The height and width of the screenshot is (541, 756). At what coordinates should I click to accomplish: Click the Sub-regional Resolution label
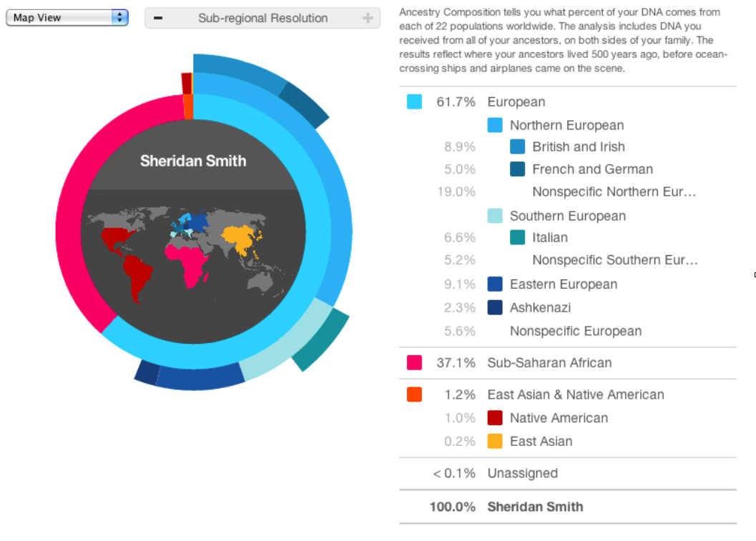(x=262, y=19)
